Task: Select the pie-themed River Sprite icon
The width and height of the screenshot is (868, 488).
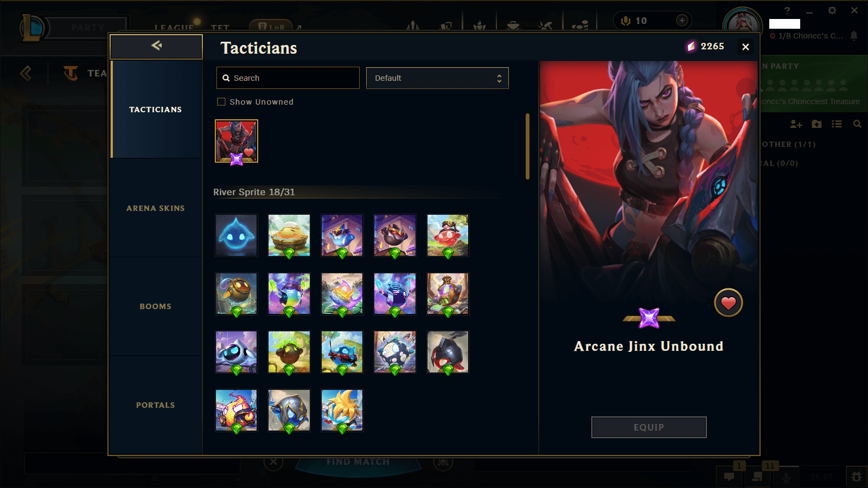Action: (x=289, y=235)
